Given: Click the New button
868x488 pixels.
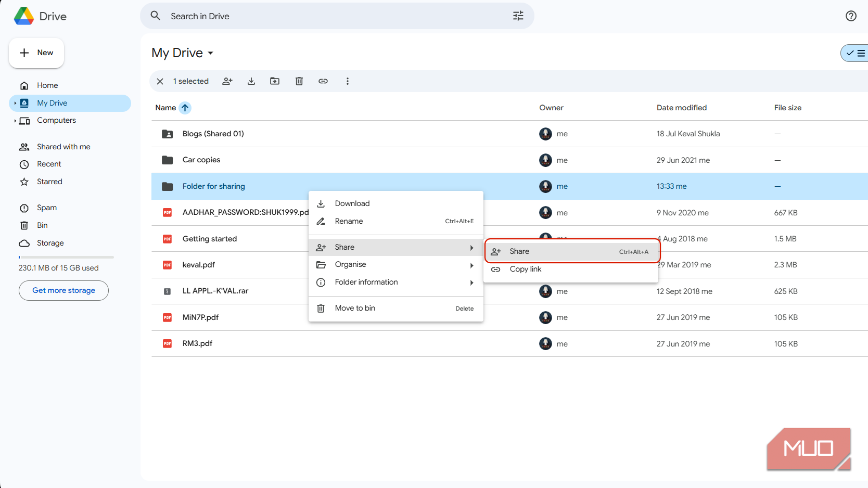Looking at the screenshot, I should pyautogui.click(x=36, y=53).
